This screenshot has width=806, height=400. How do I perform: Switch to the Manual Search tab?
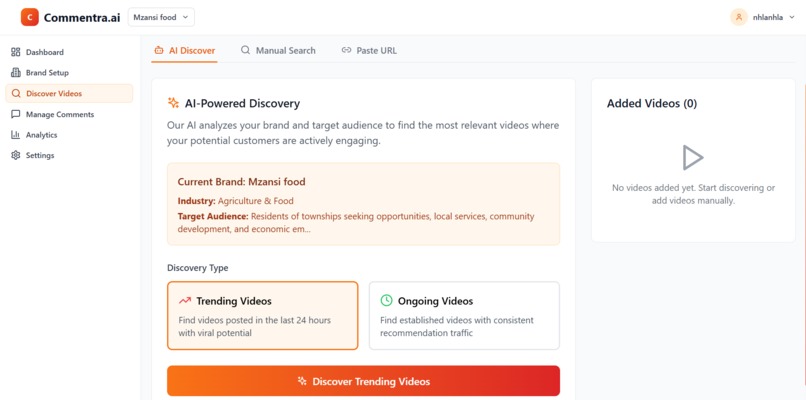tap(278, 50)
